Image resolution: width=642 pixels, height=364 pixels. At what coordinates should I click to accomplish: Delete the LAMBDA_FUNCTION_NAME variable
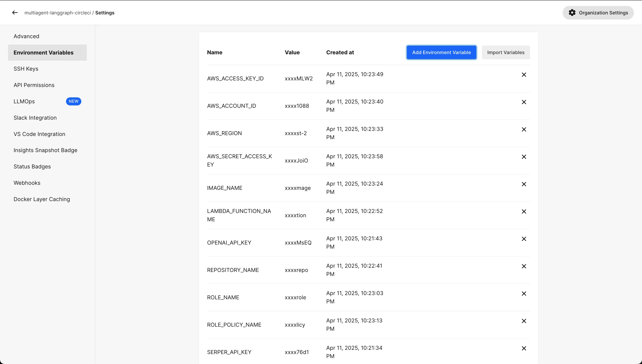coord(524,211)
